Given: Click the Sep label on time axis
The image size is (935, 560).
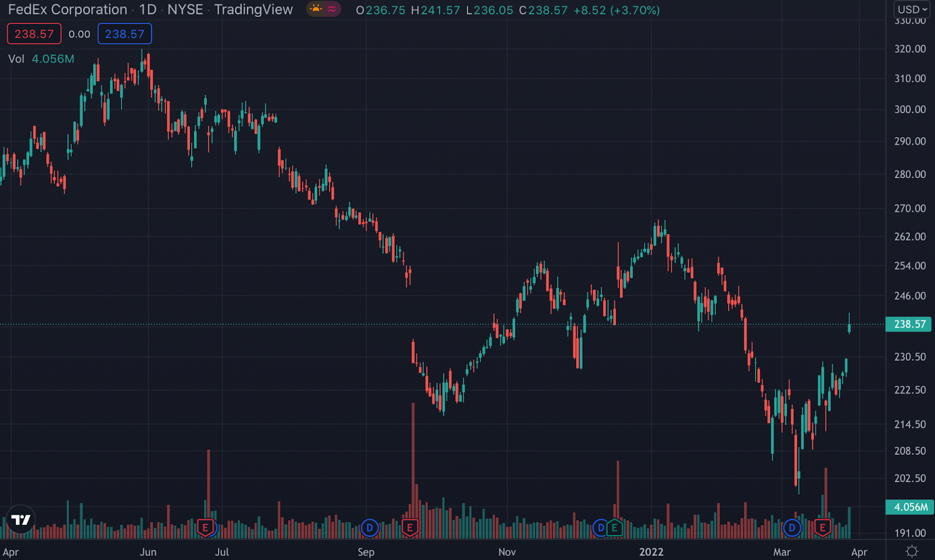Looking at the screenshot, I should pyautogui.click(x=366, y=552).
